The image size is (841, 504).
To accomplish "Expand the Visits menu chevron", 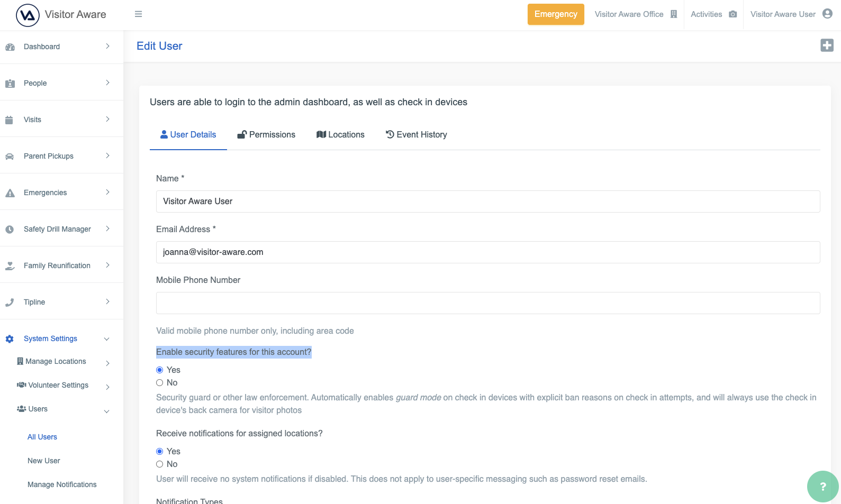I will pyautogui.click(x=107, y=119).
